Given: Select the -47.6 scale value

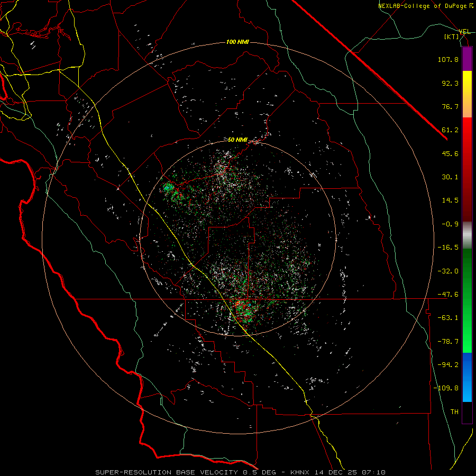Looking at the screenshot, I should click(x=448, y=295).
